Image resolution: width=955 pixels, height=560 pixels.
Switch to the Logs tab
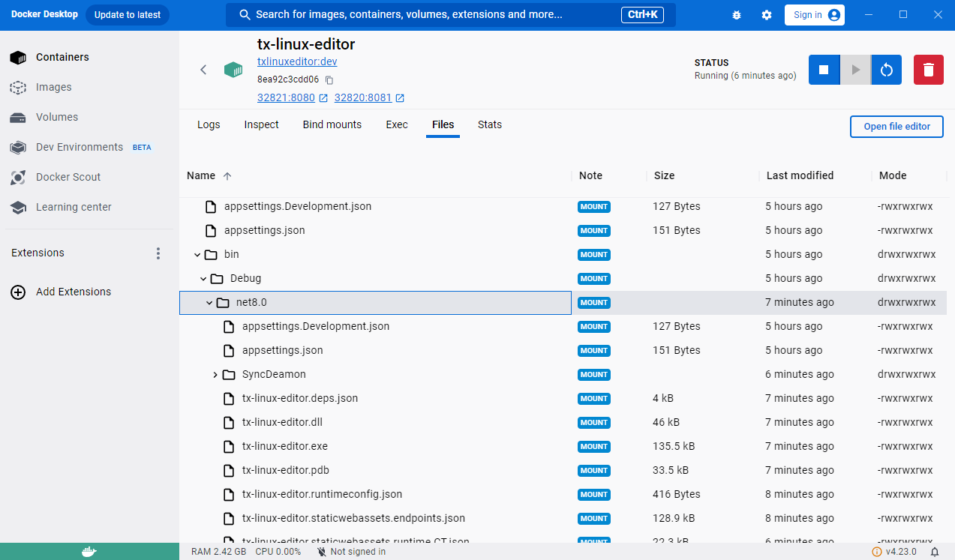(209, 124)
